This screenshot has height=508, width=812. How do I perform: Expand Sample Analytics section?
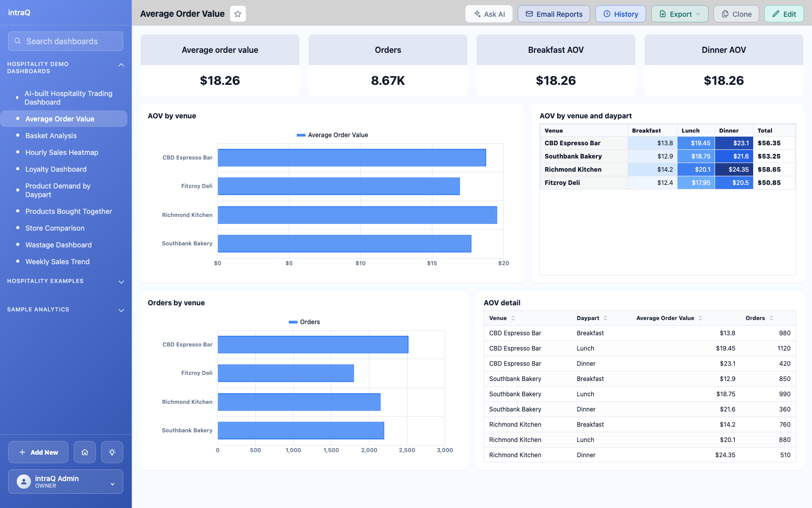(x=121, y=310)
